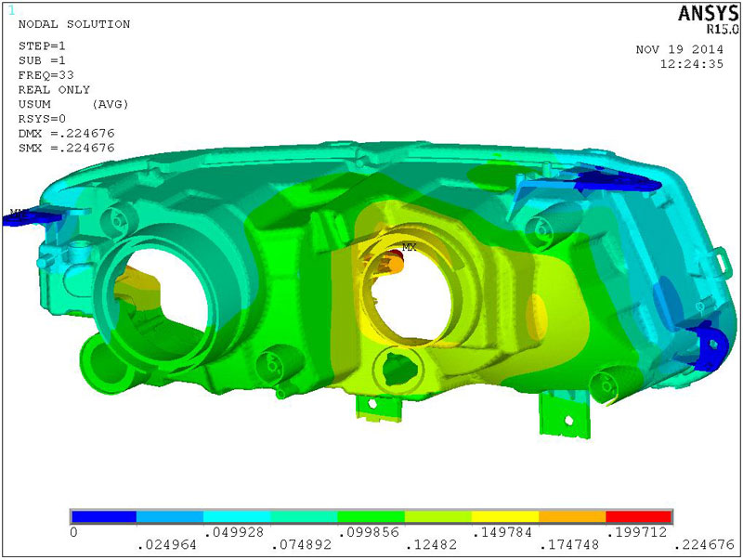
Task: Click the NODAL SOLUTION title text
Action: (74, 24)
